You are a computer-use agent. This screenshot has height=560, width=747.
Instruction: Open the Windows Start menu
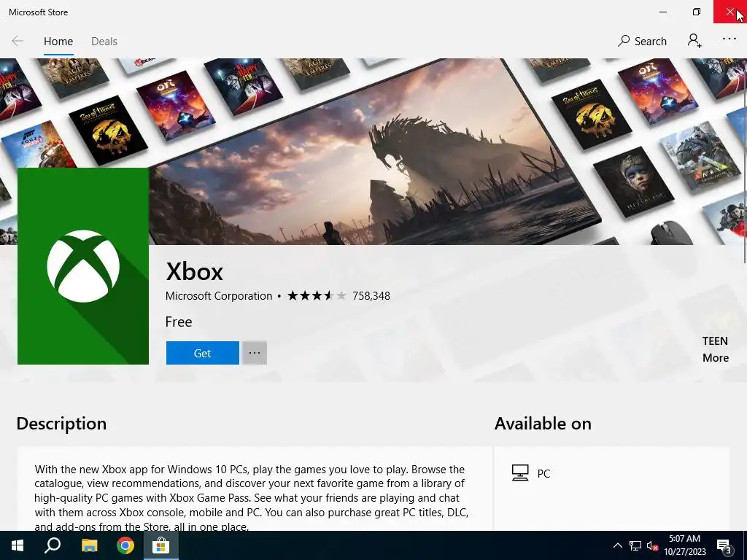pyautogui.click(x=18, y=545)
